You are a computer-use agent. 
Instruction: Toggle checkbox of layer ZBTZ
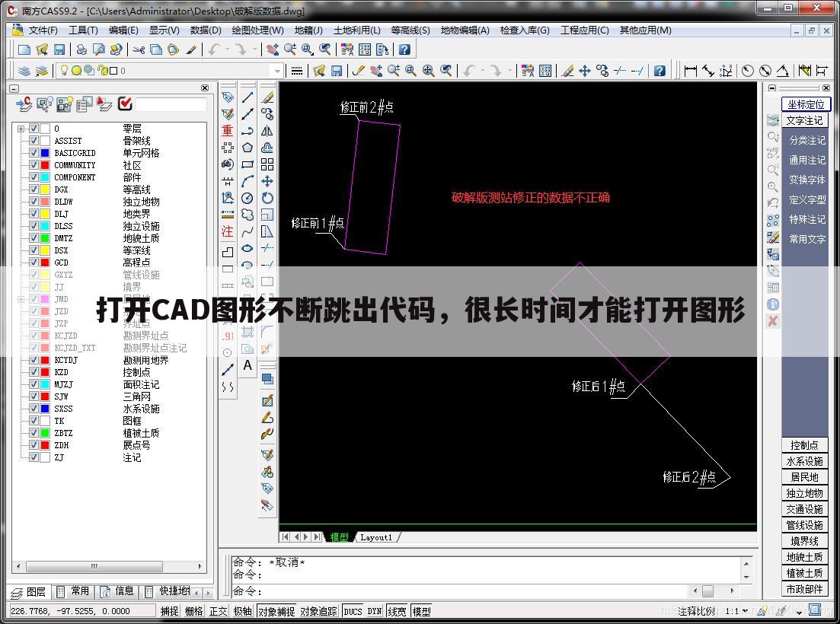coord(34,433)
